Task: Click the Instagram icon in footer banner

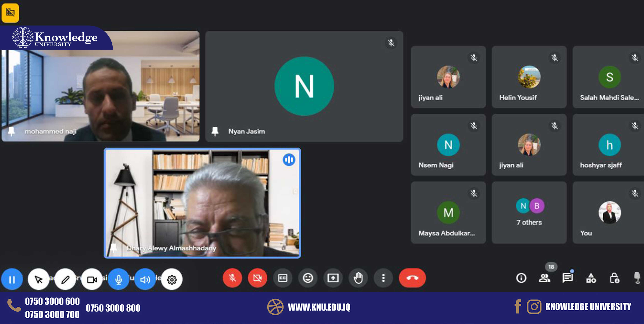Action: coord(534,306)
